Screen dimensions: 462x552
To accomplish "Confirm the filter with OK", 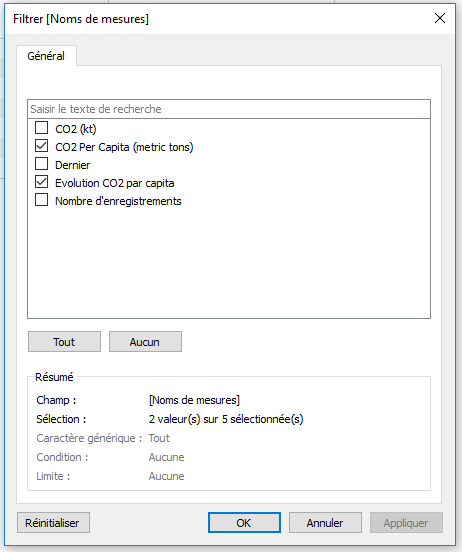I will (244, 523).
